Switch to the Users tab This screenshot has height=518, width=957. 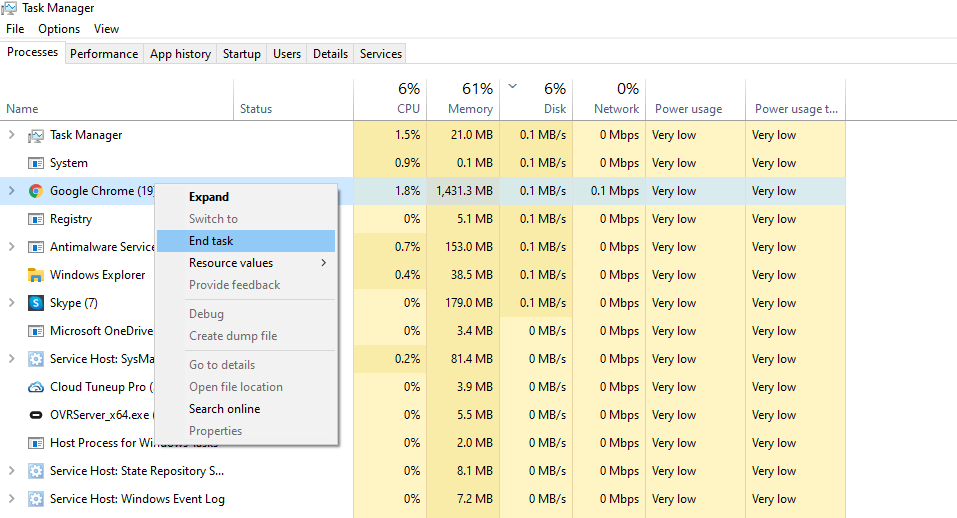pos(287,54)
